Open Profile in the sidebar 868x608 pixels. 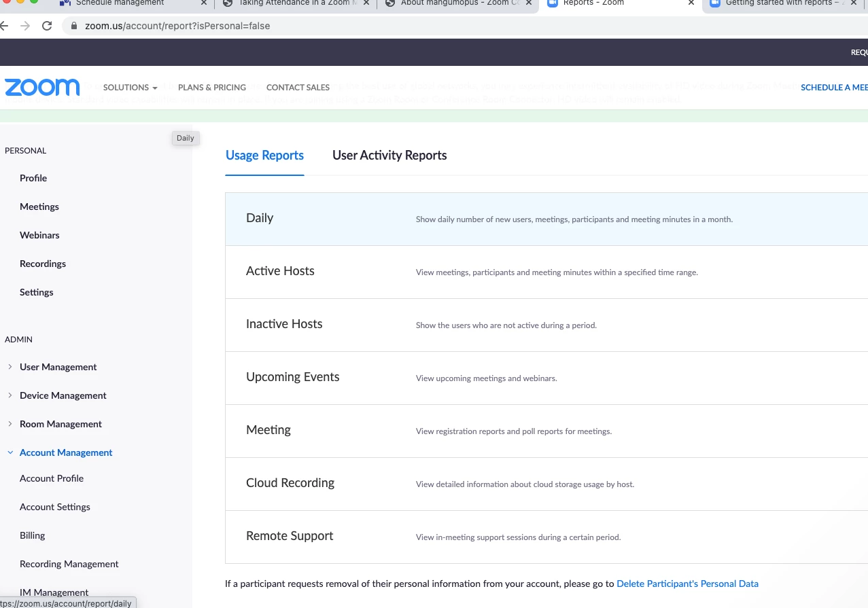33,178
